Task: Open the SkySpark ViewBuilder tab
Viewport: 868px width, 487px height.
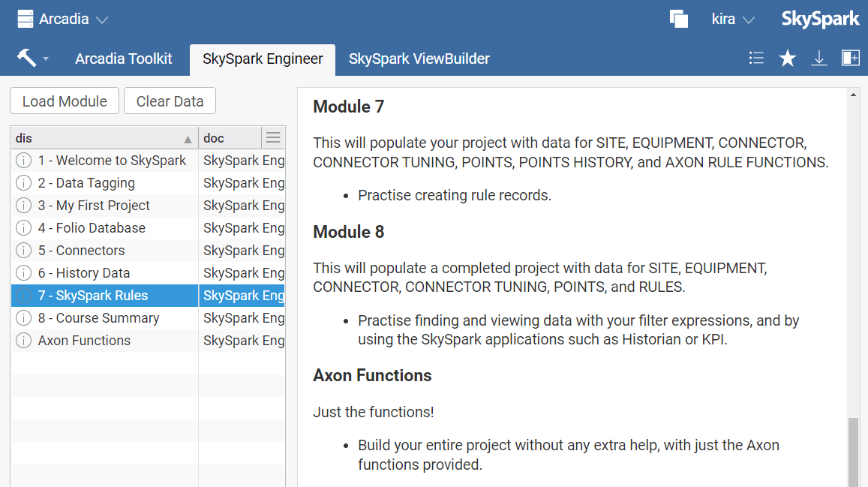Action: (x=419, y=59)
